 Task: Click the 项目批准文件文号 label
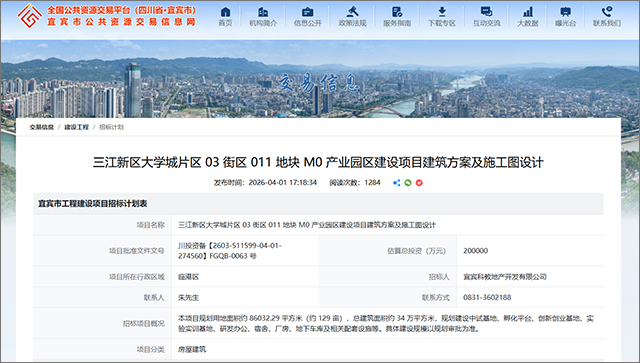(x=137, y=251)
